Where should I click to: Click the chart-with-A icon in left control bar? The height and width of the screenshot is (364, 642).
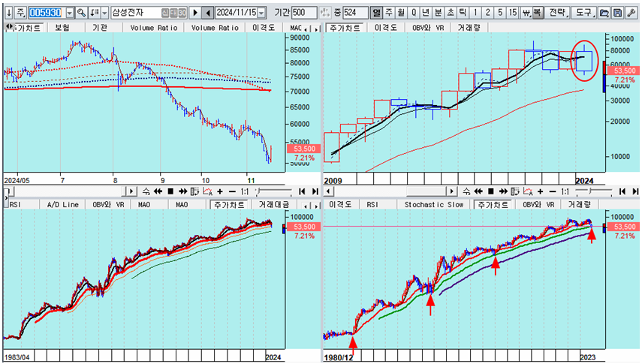coord(207,191)
